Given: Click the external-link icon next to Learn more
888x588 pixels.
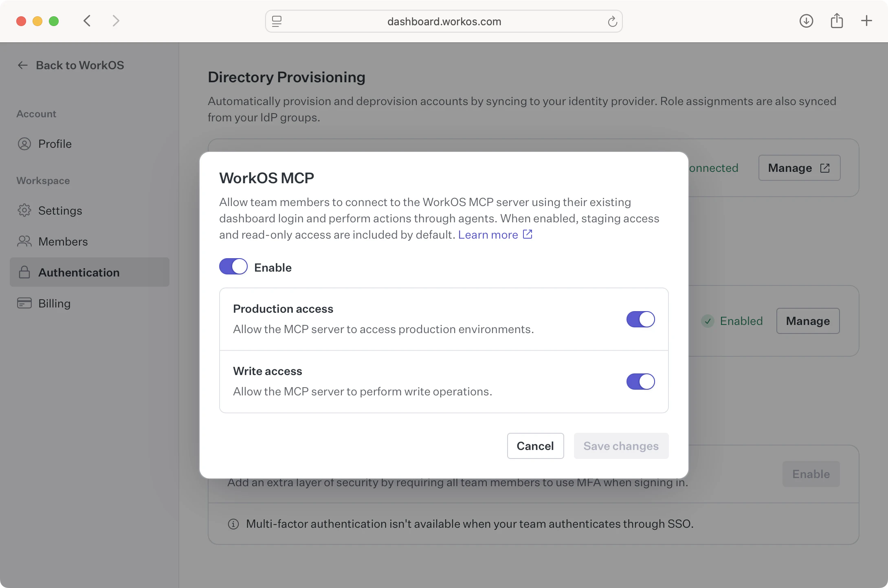Looking at the screenshot, I should (528, 234).
